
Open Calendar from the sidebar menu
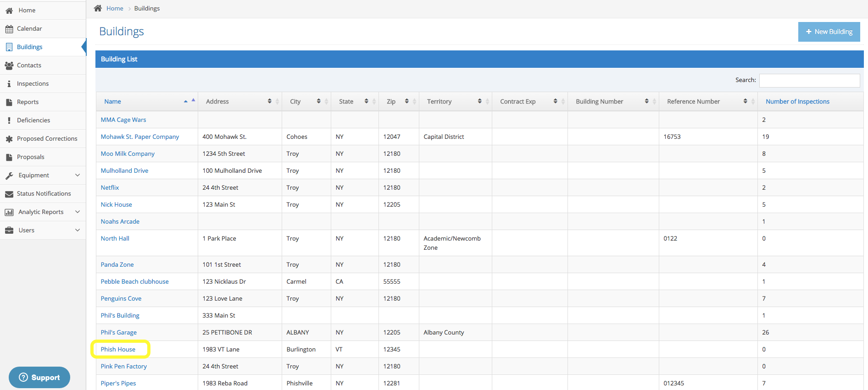point(43,28)
